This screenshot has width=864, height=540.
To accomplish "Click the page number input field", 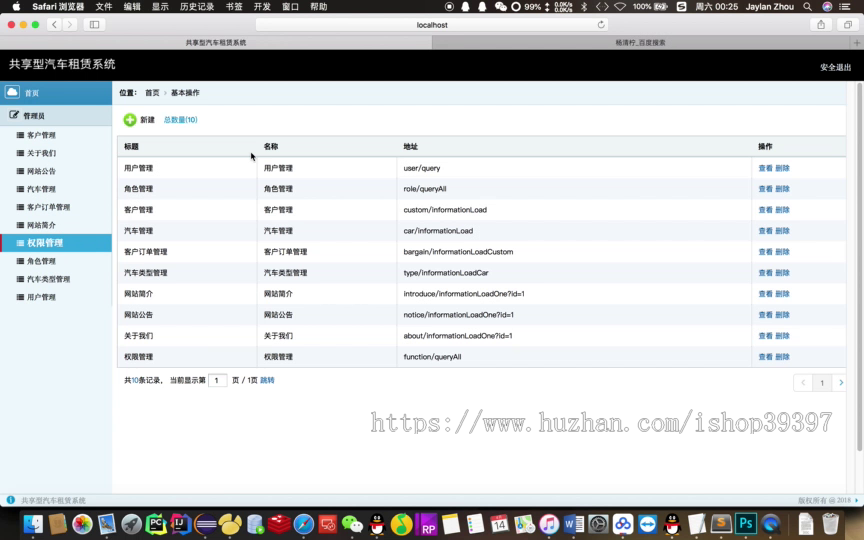I will 218,380.
